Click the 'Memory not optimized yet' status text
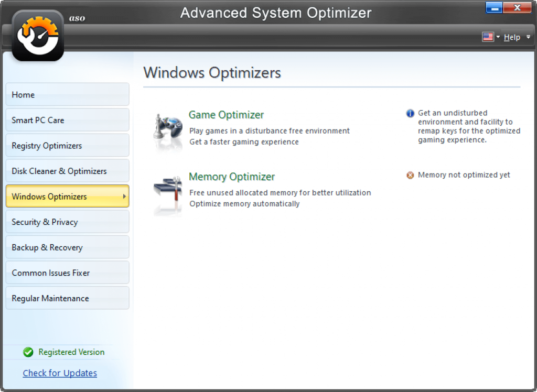The width and height of the screenshot is (537, 392). pyautogui.click(x=464, y=175)
